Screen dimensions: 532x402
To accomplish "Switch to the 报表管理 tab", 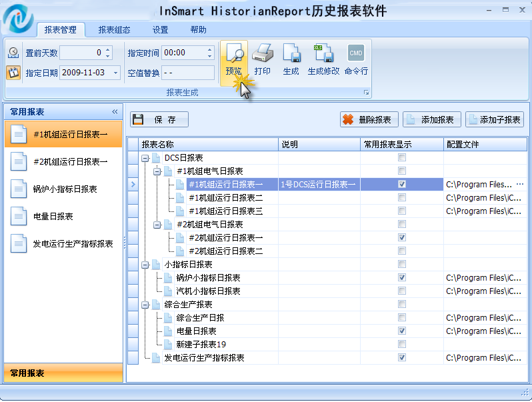I will [x=61, y=30].
